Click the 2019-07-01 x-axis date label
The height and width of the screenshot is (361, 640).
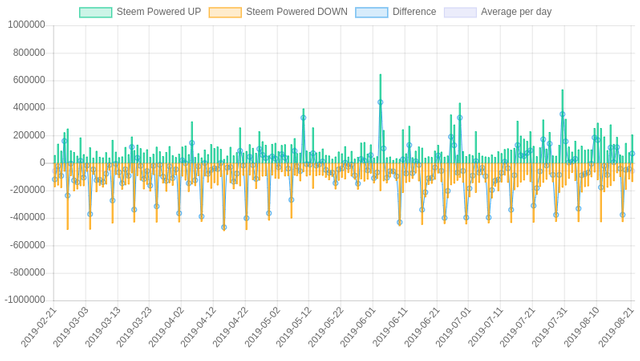click(x=453, y=328)
